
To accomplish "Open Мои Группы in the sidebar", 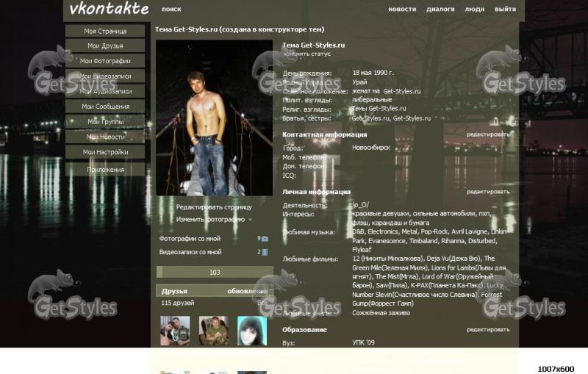I will click(x=105, y=121).
